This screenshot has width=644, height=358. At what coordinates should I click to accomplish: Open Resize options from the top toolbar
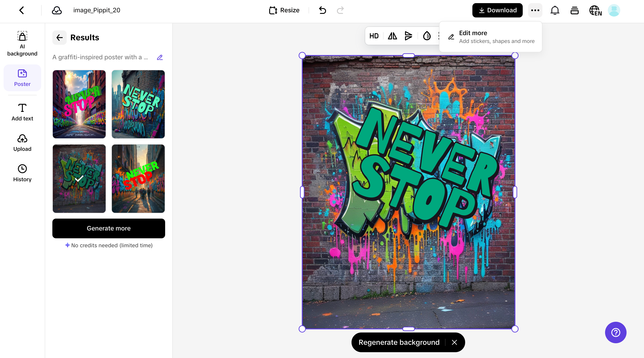(284, 10)
